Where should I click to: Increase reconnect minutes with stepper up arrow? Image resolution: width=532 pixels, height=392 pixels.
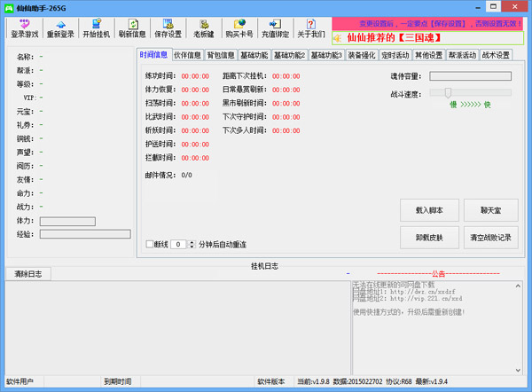pyautogui.click(x=189, y=241)
